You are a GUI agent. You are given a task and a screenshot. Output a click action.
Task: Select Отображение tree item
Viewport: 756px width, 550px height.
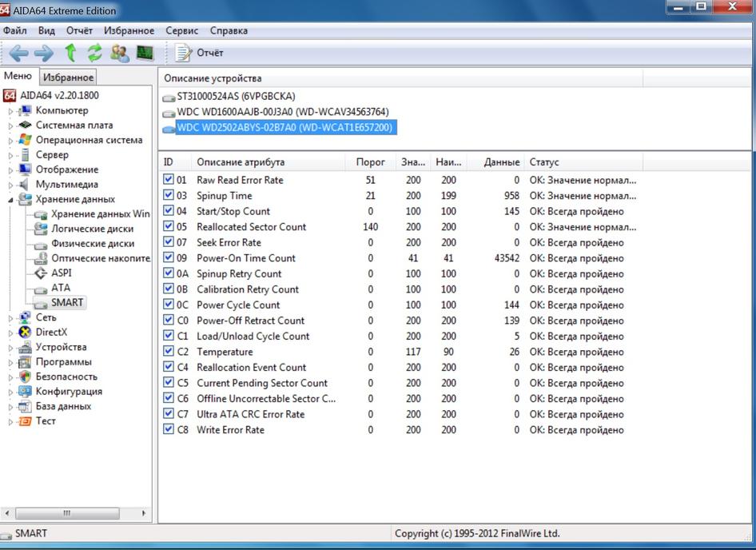(67, 169)
